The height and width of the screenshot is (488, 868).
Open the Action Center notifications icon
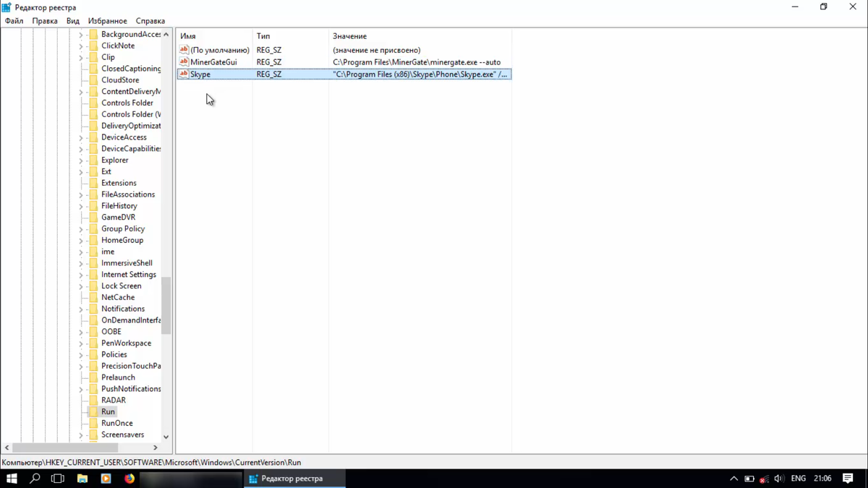point(848,479)
